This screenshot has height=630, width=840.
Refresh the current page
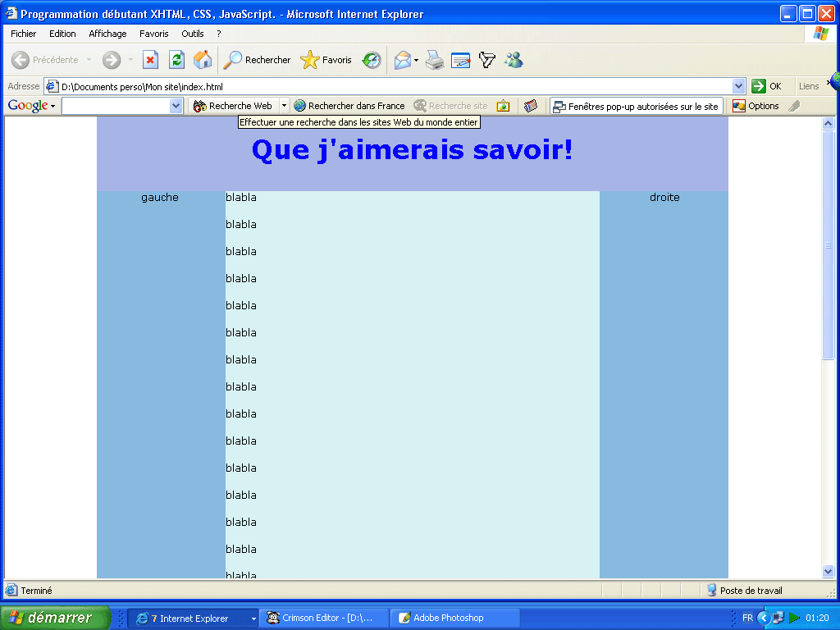pyautogui.click(x=176, y=59)
